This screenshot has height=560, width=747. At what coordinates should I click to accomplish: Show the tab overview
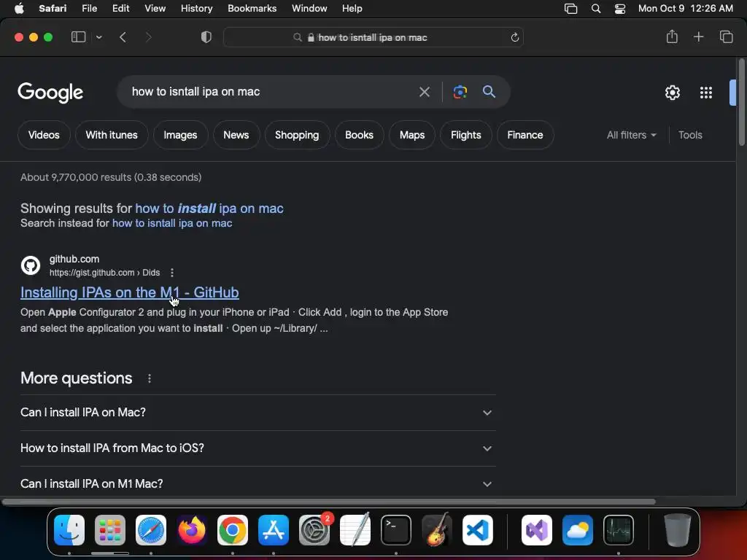[726, 36]
